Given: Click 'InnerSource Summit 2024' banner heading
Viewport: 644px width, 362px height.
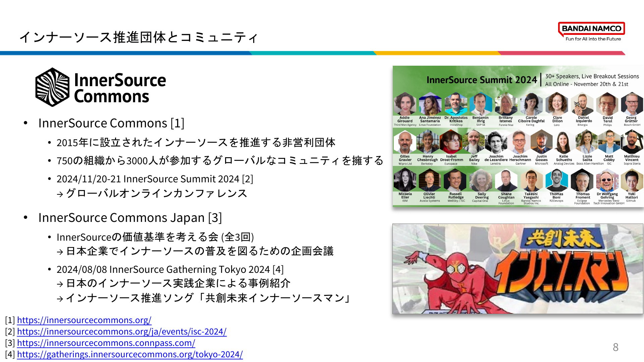Looking at the screenshot, I should [482, 80].
